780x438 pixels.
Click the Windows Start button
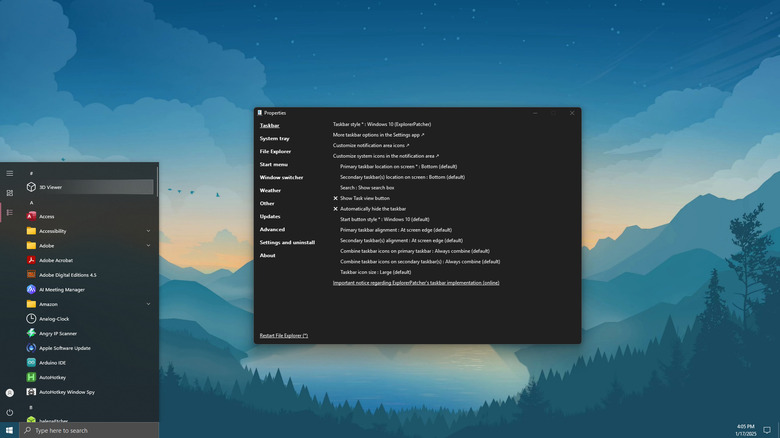tap(10, 430)
